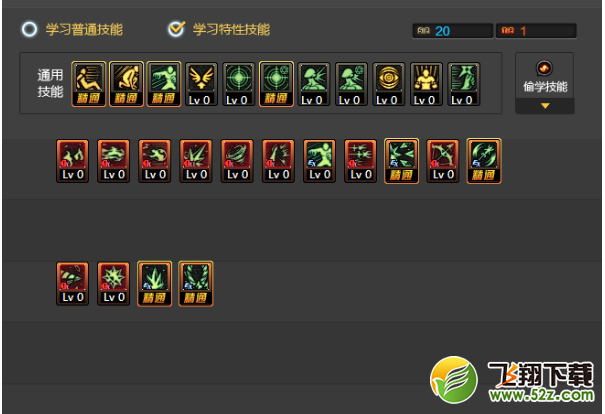Click the golden eye general skill icon
Image resolution: width=605 pixels, height=414 pixels.
pyautogui.click(x=389, y=84)
